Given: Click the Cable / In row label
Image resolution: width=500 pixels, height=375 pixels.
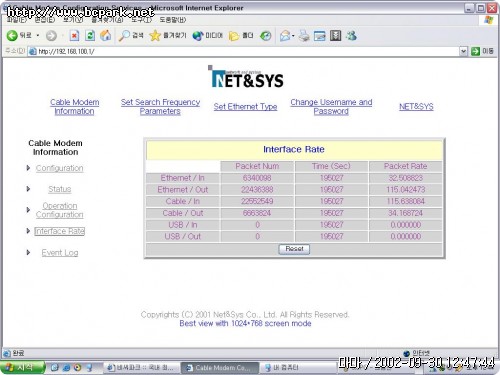Looking at the screenshot, I should [x=183, y=201].
